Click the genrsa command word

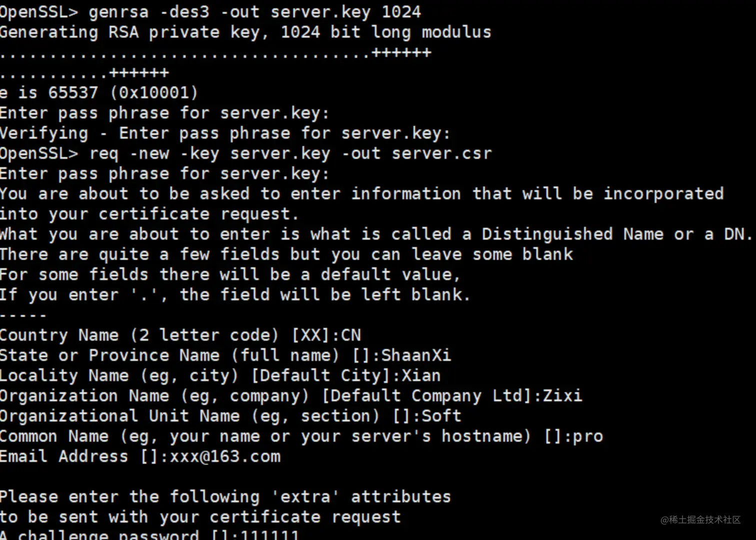click(x=119, y=12)
